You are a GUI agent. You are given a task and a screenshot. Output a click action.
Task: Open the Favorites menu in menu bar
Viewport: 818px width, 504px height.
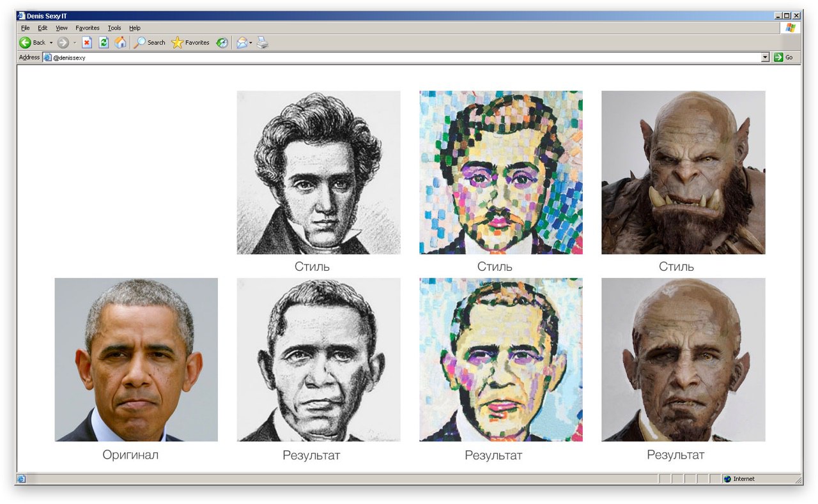click(x=88, y=28)
